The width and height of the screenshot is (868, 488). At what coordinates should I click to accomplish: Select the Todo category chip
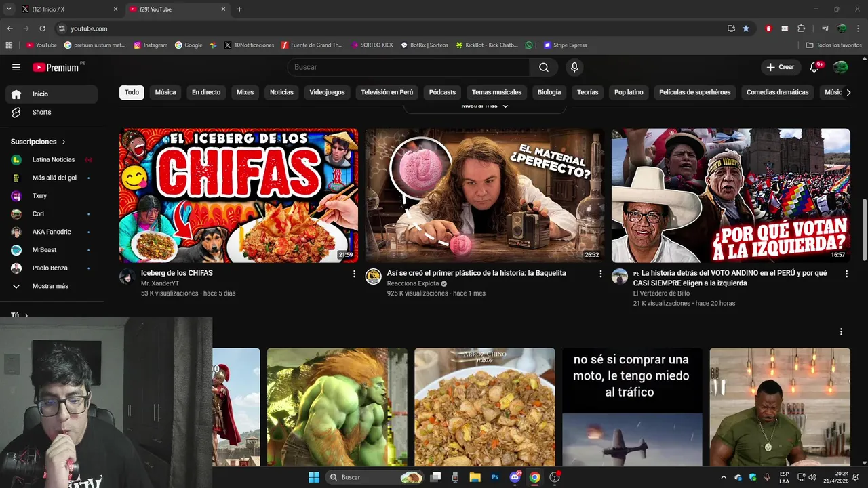(132, 92)
